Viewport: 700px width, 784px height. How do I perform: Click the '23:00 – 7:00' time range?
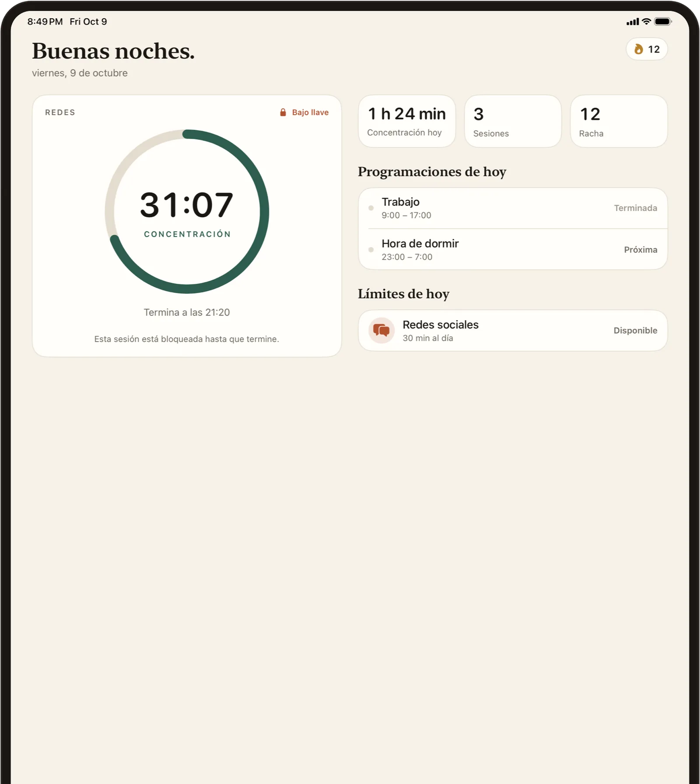407,257
